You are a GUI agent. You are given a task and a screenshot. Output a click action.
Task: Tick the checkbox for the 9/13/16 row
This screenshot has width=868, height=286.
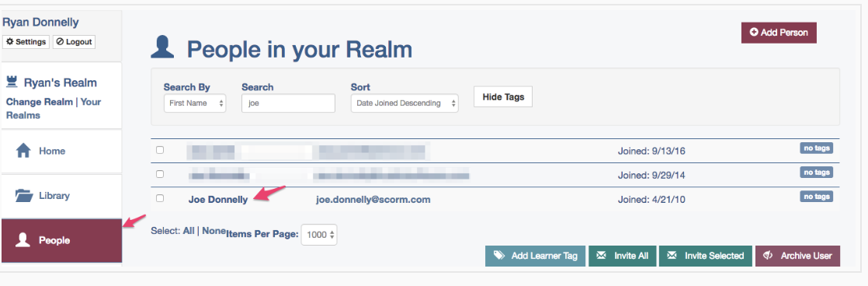click(x=160, y=150)
